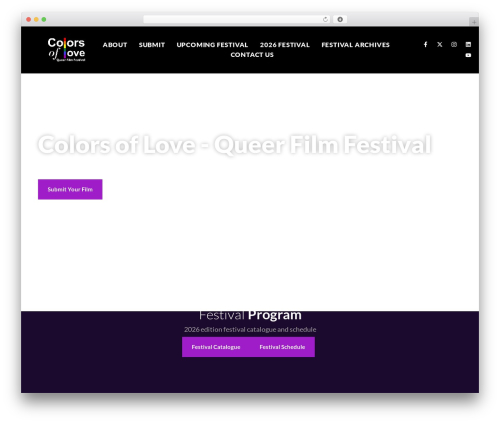The height and width of the screenshot is (423, 500).
Task: Click the green maximize window dot
Action: tap(44, 19)
